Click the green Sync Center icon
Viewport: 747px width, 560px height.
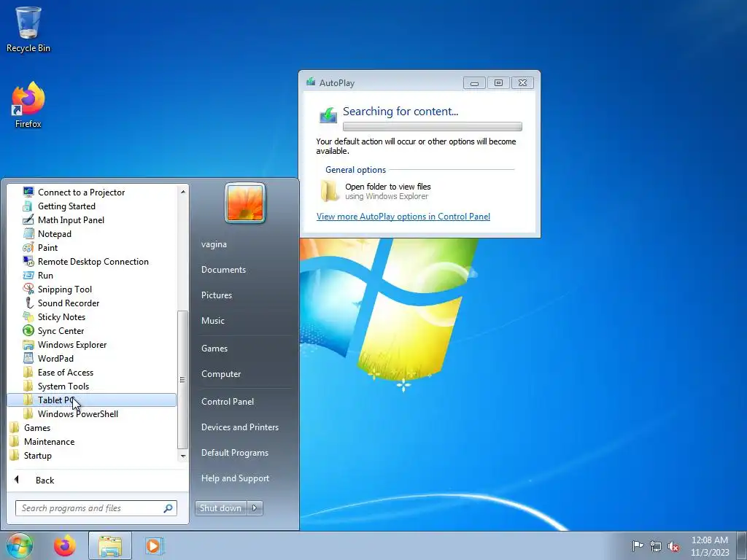click(28, 330)
